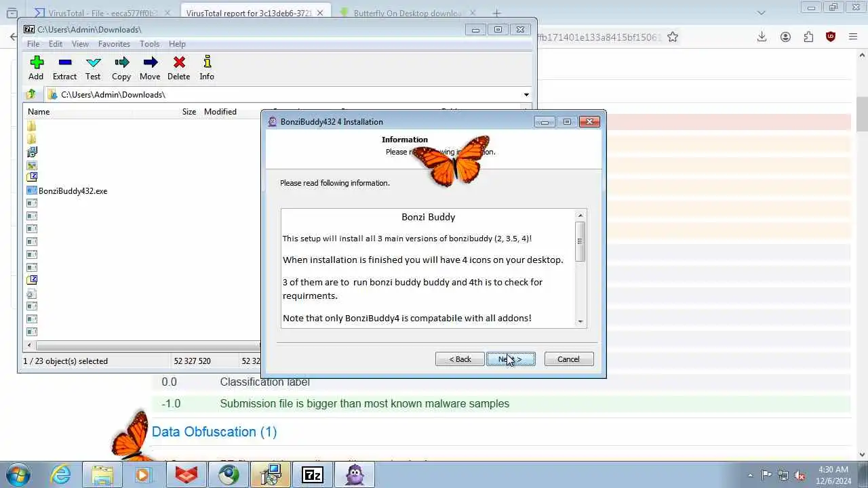Click the Extract icon in 7-Zip
The height and width of the screenshot is (488, 868).
pyautogui.click(x=65, y=68)
